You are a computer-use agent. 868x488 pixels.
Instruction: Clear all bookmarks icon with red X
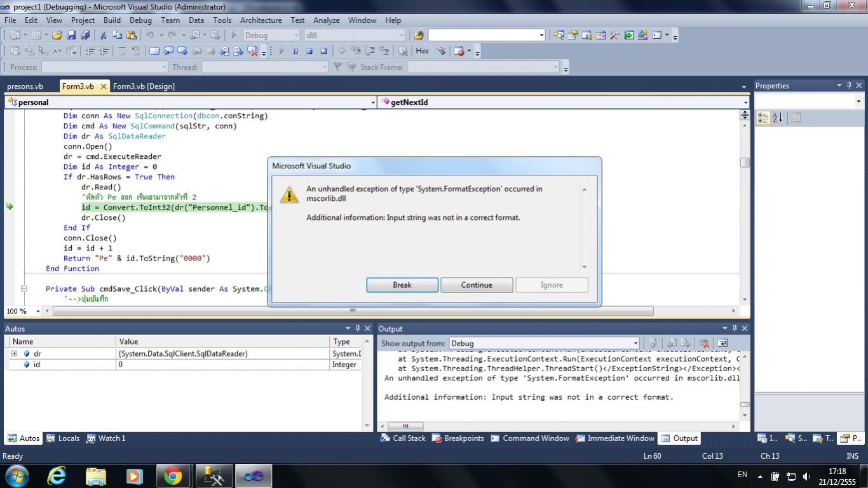tap(252, 51)
